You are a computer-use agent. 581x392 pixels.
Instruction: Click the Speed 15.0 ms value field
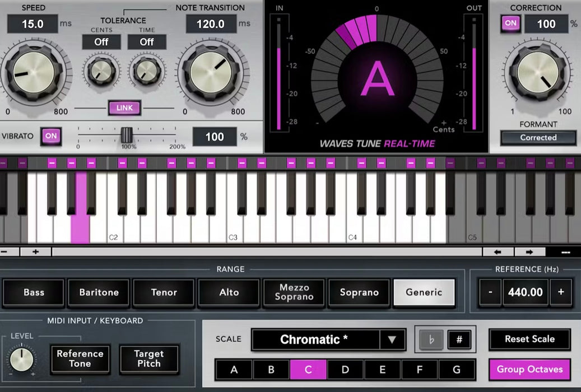click(32, 24)
